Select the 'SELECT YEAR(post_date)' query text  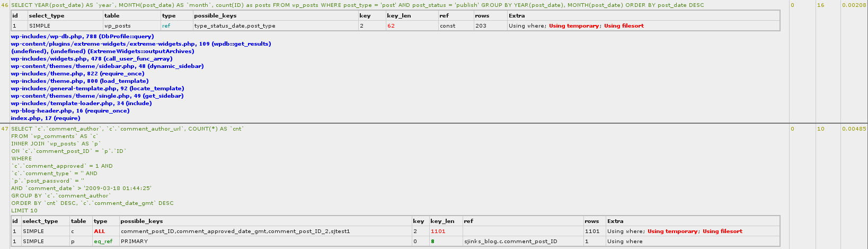(358, 5)
